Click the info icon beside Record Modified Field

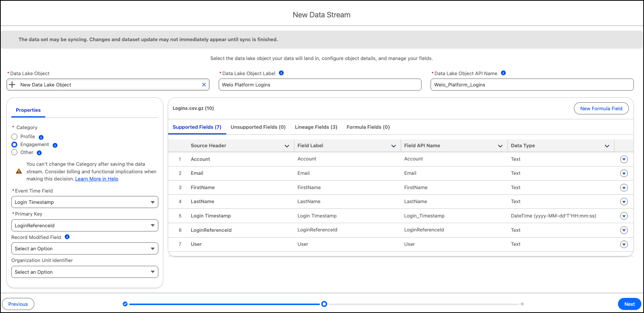[x=67, y=237]
